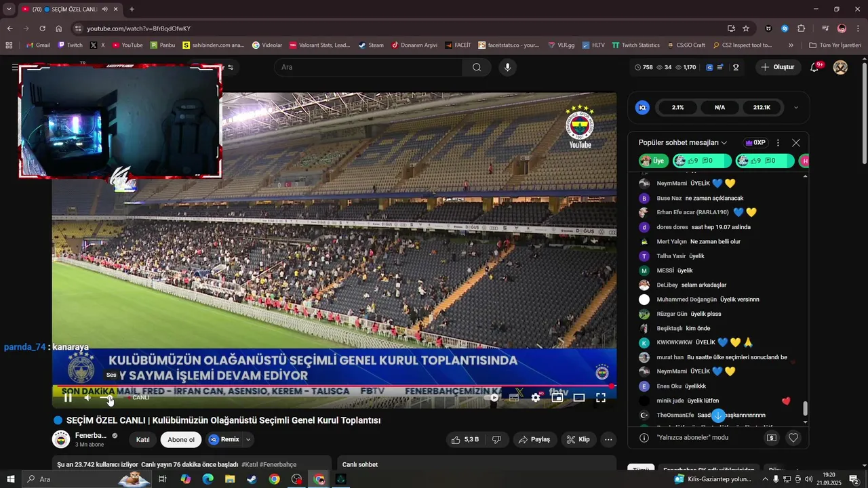Open the Popüler sohbet mesajları dropdown
The height and width of the screenshot is (488, 868).
(683, 143)
